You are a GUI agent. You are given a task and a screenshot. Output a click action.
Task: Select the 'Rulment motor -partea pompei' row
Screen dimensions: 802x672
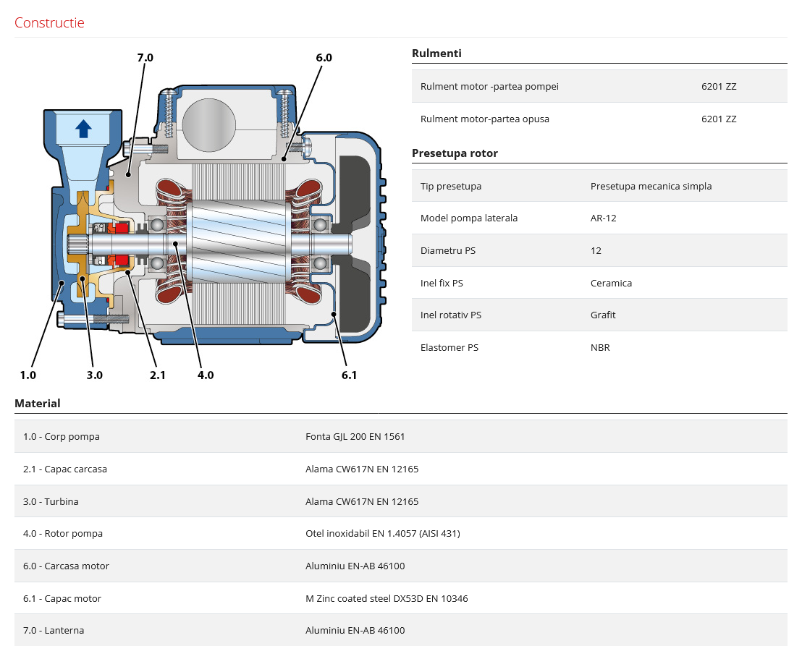point(599,86)
